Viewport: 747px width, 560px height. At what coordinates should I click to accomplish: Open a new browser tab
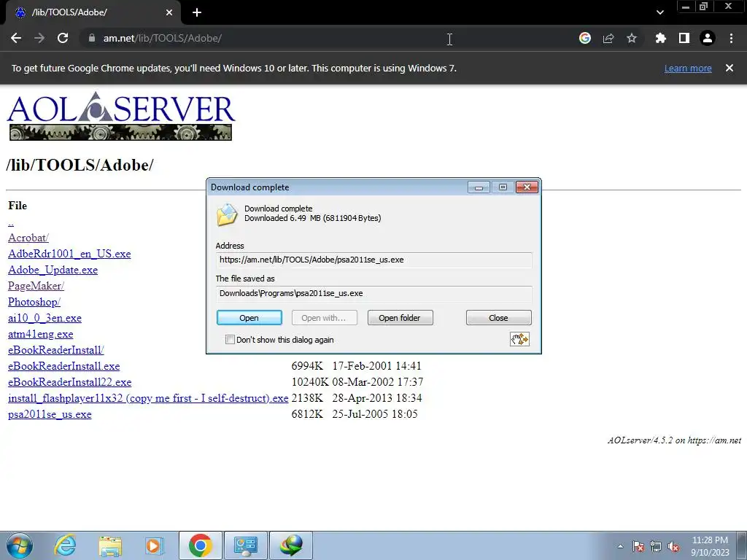[197, 12]
